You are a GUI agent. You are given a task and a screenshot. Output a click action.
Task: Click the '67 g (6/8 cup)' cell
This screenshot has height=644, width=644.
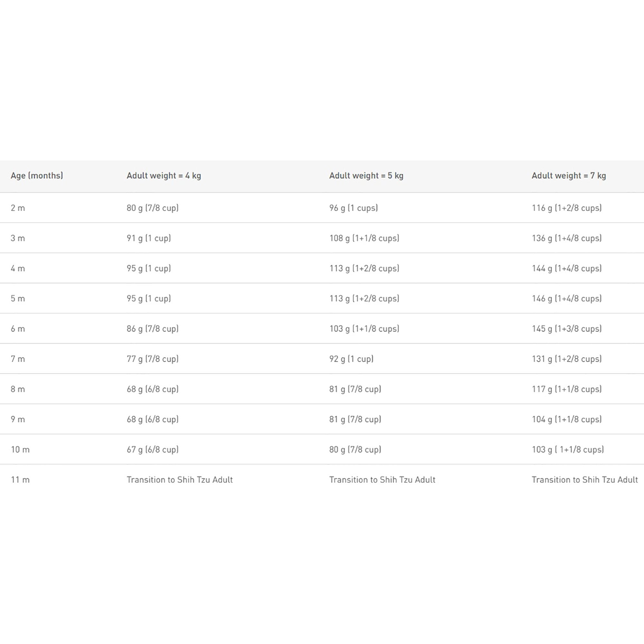152,450
